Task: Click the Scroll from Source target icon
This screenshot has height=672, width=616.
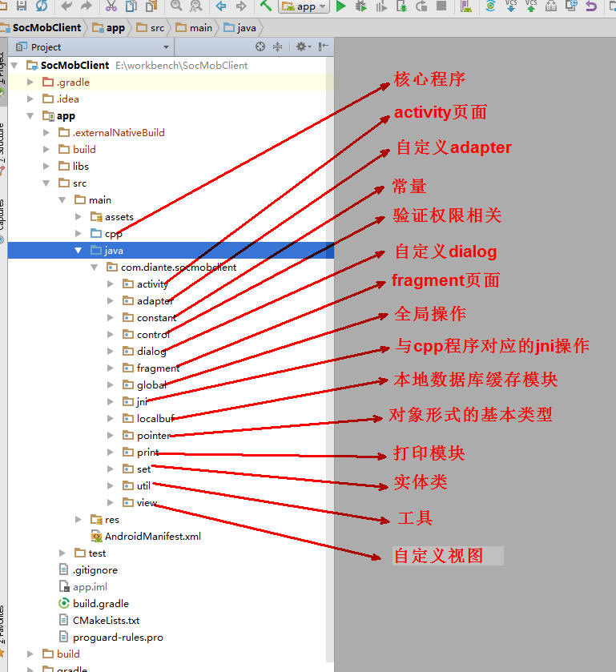Action: click(x=260, y=47)
